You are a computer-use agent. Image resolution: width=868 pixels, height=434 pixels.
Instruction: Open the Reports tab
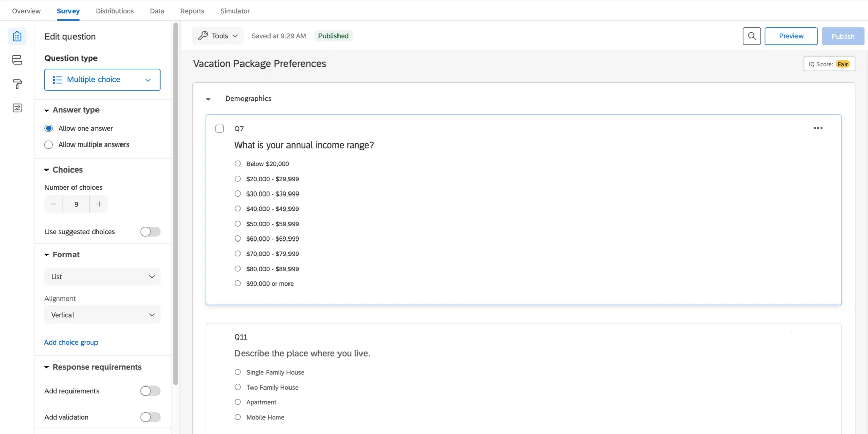click(x=192, y=11)
